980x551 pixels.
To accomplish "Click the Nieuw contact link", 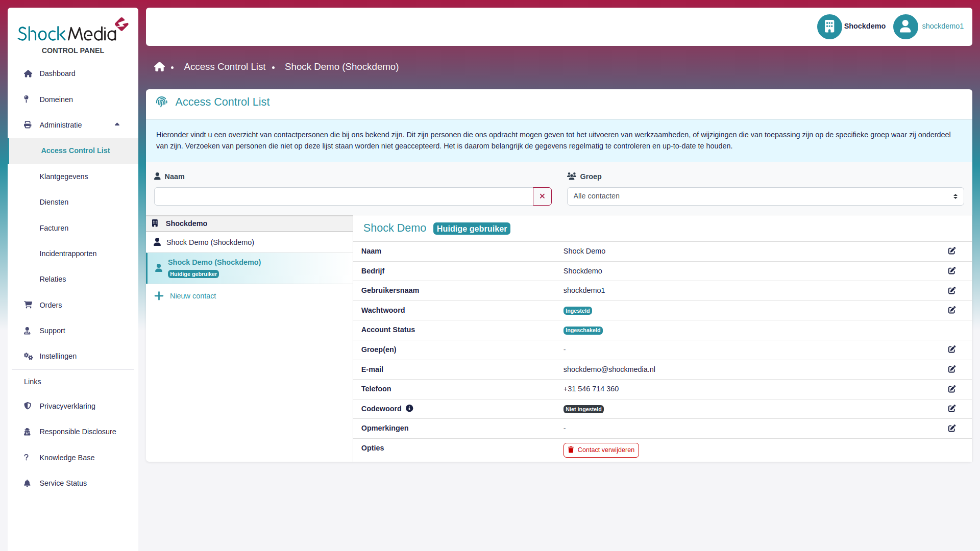I will 193,296.
